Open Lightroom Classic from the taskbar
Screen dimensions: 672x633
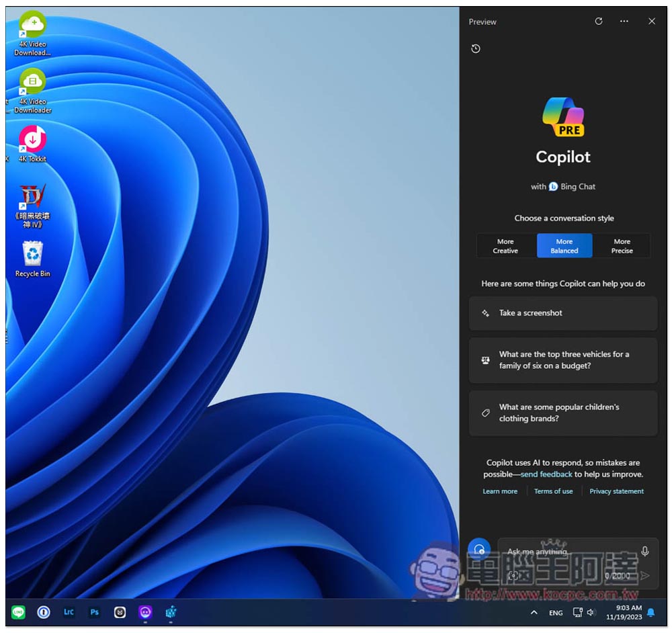69,612
